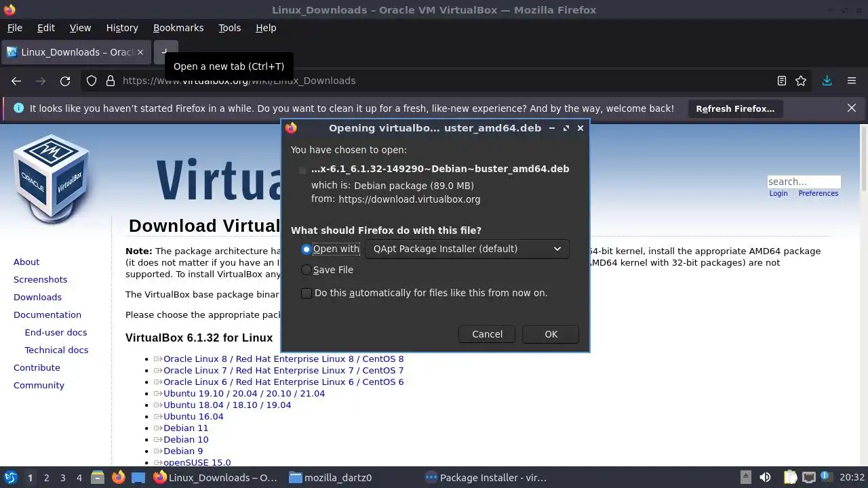This screenshot has width=868, height=488.
Task: Open the Technical docs link
Action: (56, 350)
